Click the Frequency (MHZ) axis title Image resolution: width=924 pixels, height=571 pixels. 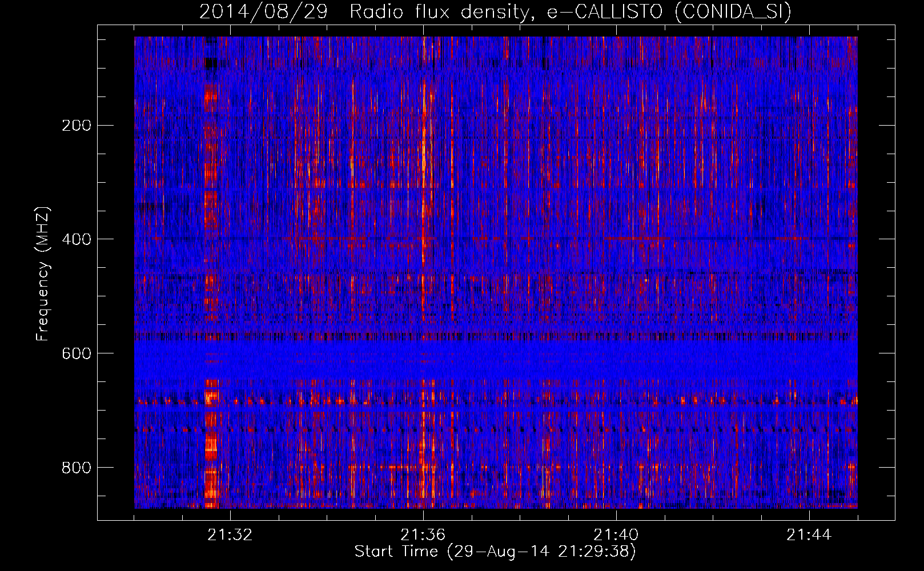coord(43,274)
